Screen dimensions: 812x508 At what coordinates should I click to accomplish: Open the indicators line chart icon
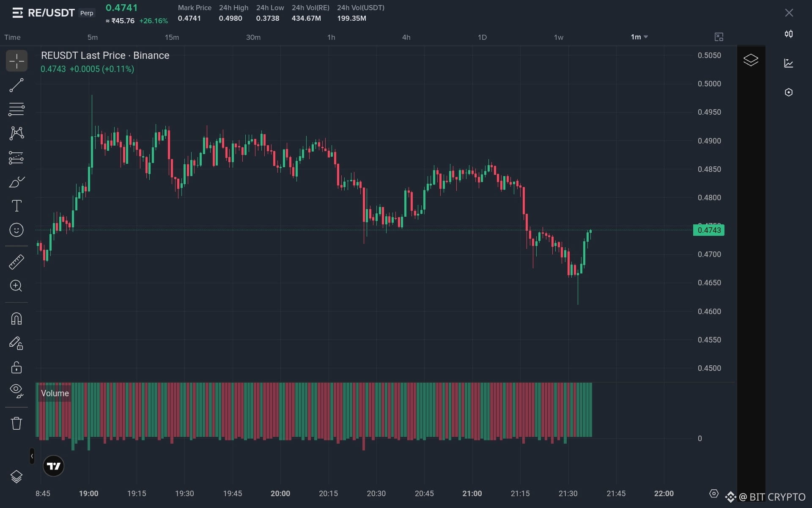click(789, 63)
